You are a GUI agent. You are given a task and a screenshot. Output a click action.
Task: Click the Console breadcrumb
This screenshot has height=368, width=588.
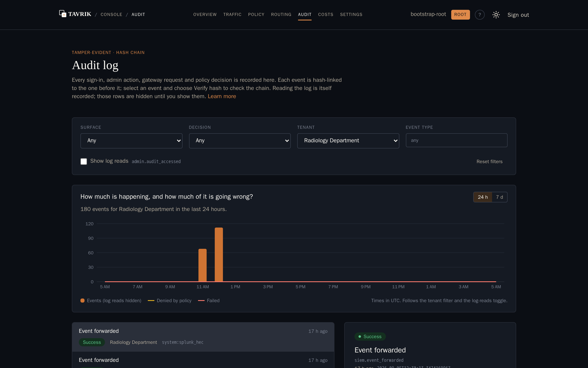point(111,15)
